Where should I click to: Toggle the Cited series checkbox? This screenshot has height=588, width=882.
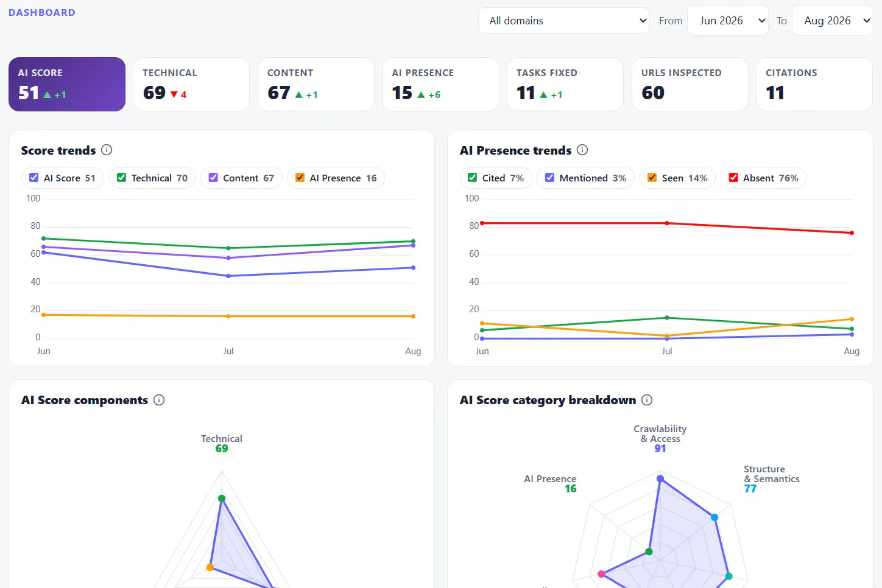coord(473,178)
